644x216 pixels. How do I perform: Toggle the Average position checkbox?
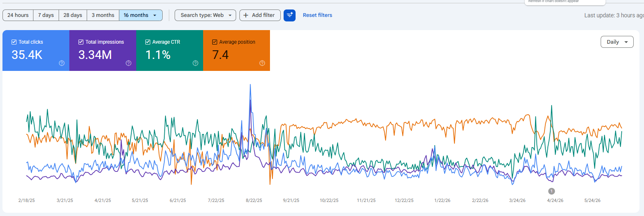[215, 42]
